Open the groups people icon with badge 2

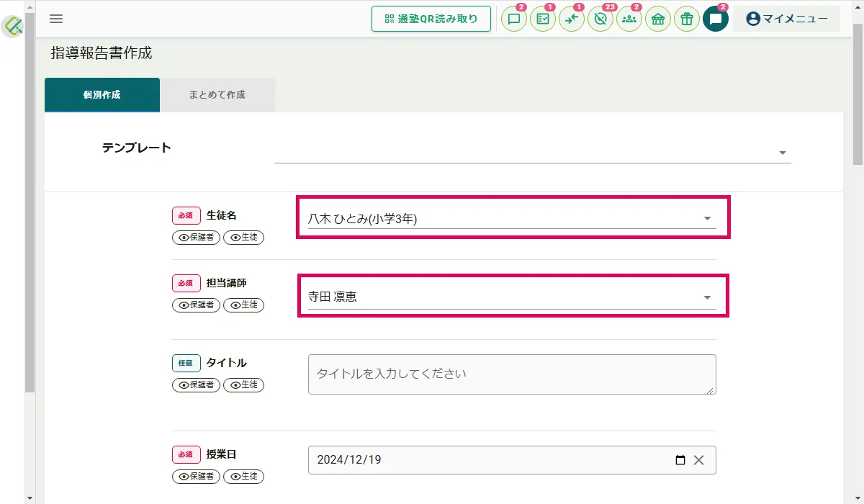629,19
